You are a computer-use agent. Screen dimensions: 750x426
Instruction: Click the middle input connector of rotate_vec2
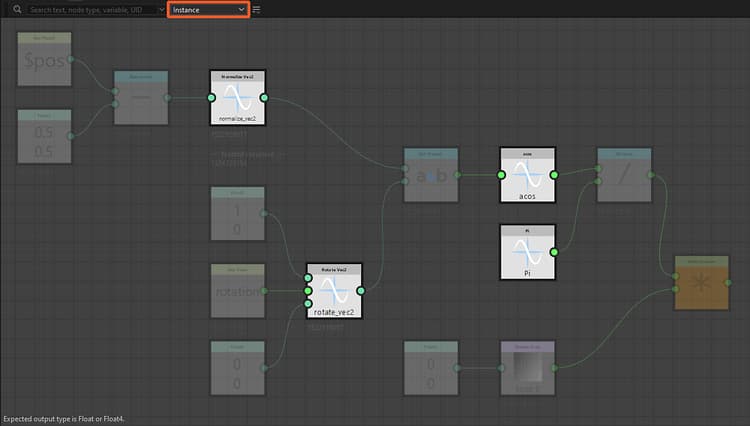(x=308, y=291)
